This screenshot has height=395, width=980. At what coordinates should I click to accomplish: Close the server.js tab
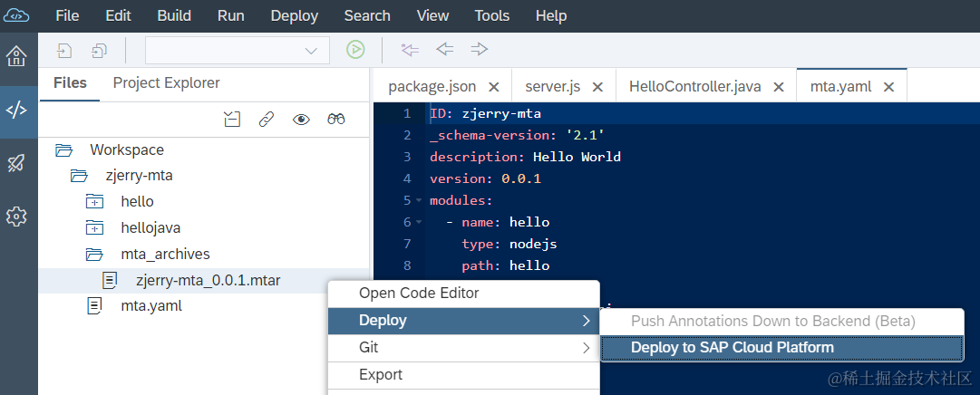click(597, 87)
